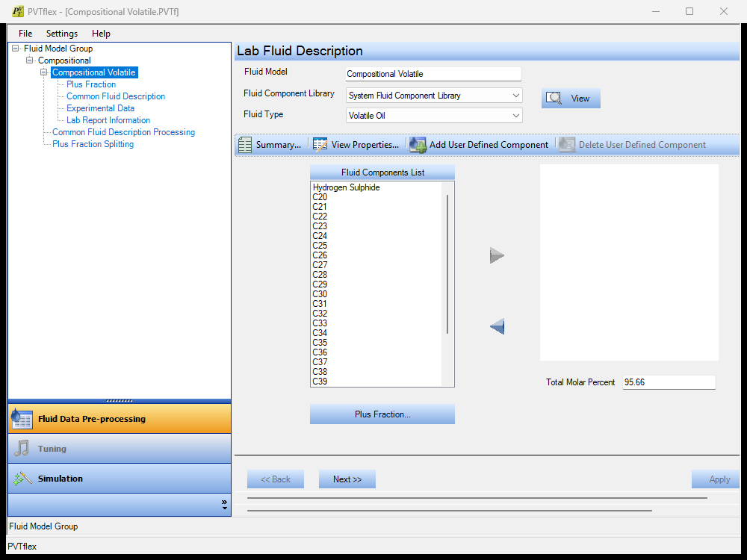Open navigation pane configure chevron
Screen dimensions: 747x560
point(224,505)
